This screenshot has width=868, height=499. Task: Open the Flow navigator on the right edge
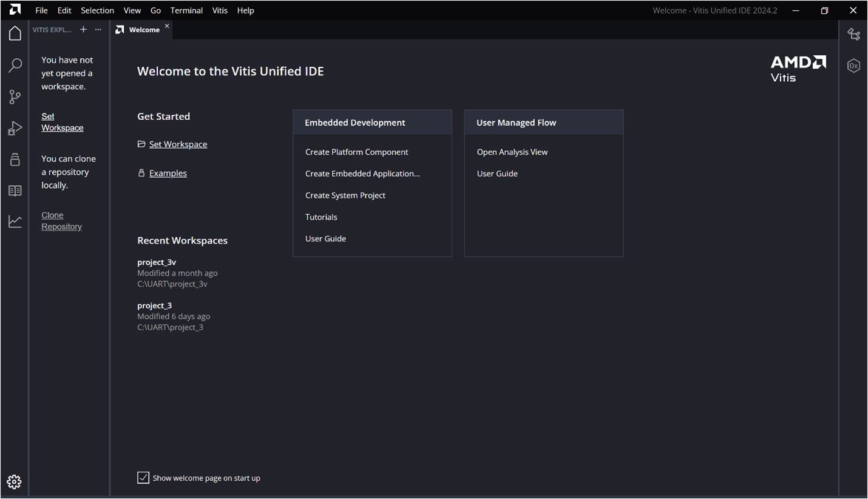coord(853,35)
